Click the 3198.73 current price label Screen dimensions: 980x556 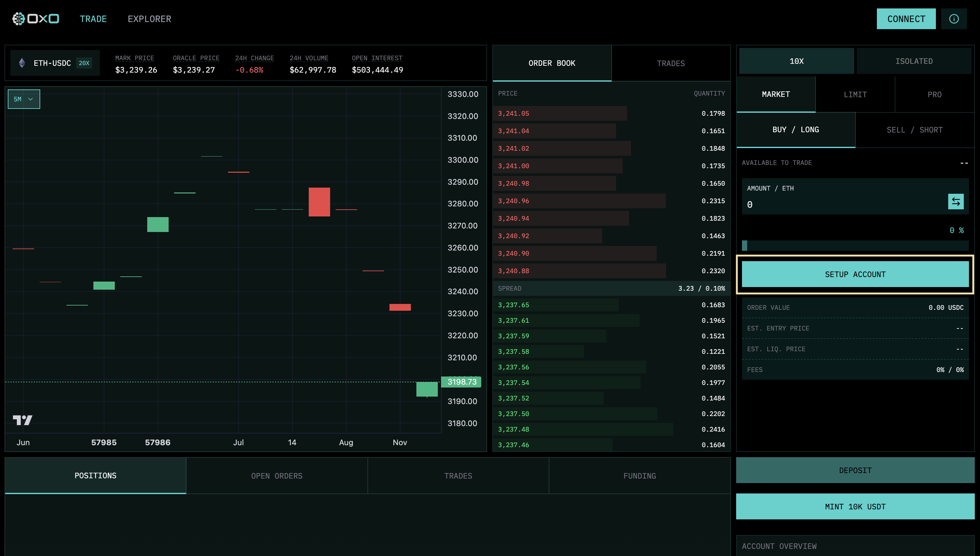pos(461,382)
